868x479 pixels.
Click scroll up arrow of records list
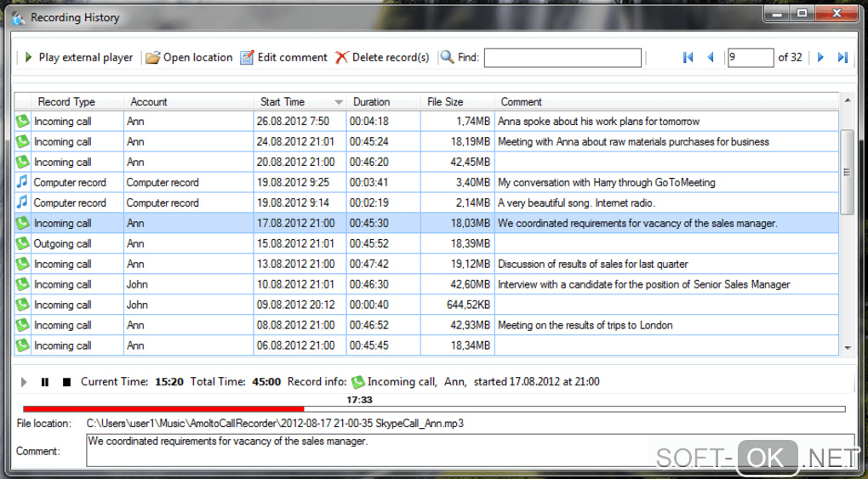pos(847,100)
